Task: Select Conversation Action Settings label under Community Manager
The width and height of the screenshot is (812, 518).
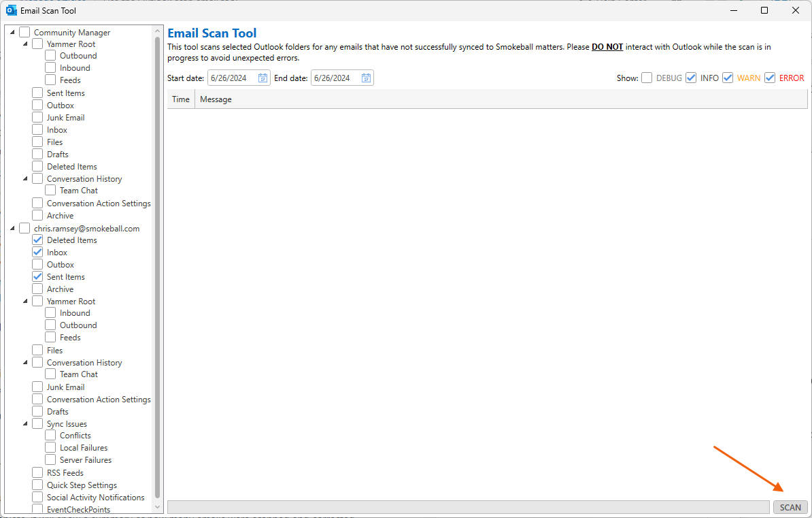Action: tap(99, 204)
